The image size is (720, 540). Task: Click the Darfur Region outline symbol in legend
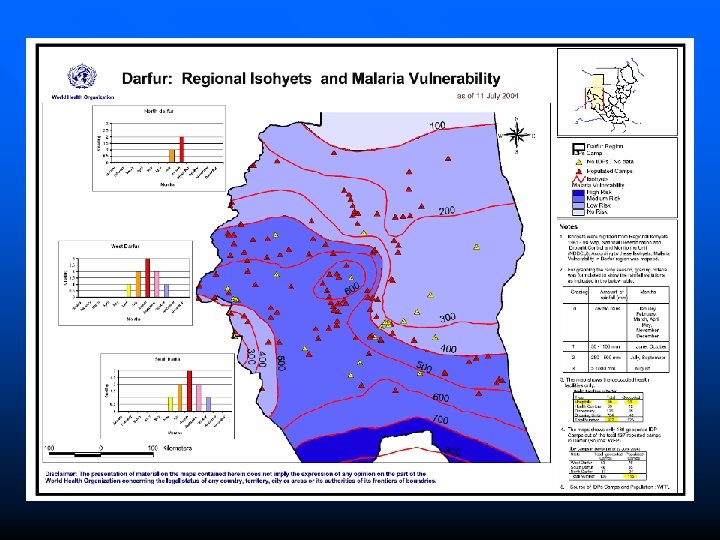tap(578, 149)
